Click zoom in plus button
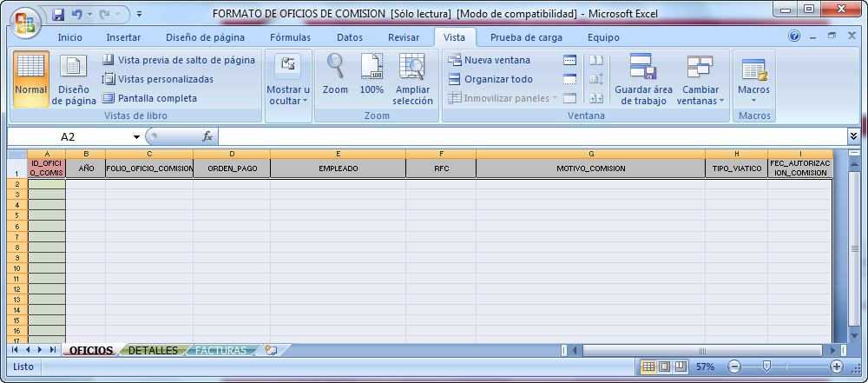 [837, 366]
